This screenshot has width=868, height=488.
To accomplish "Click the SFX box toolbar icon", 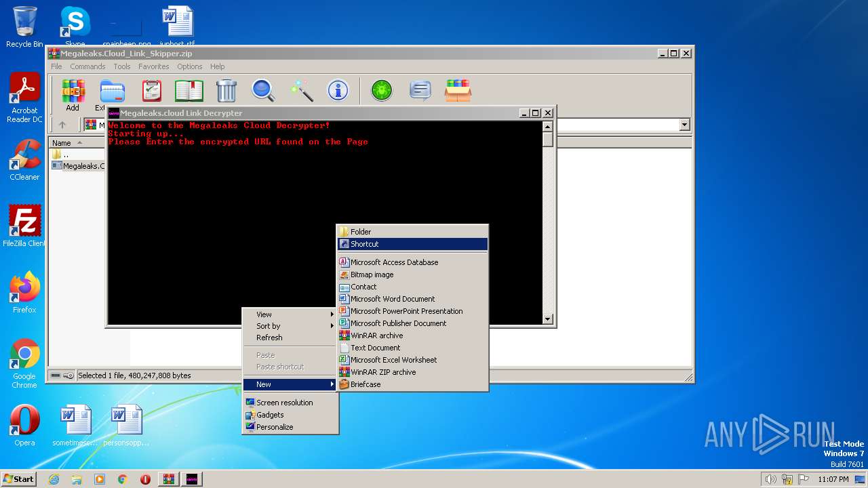I will pos(458,90).
